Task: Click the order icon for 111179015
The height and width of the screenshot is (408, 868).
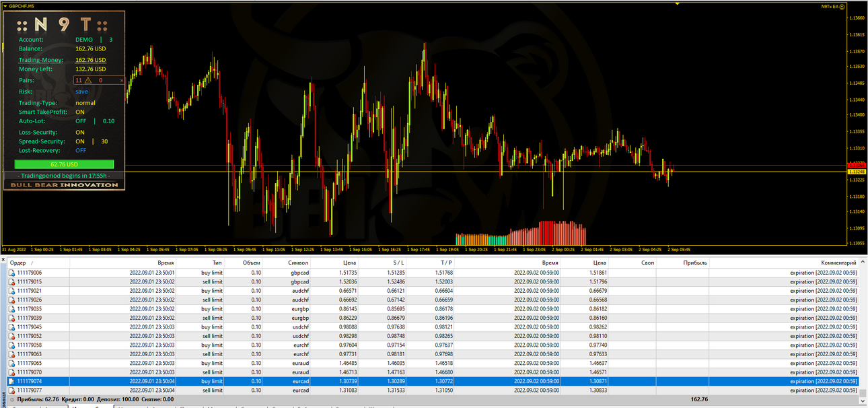Action: [11, 281]
